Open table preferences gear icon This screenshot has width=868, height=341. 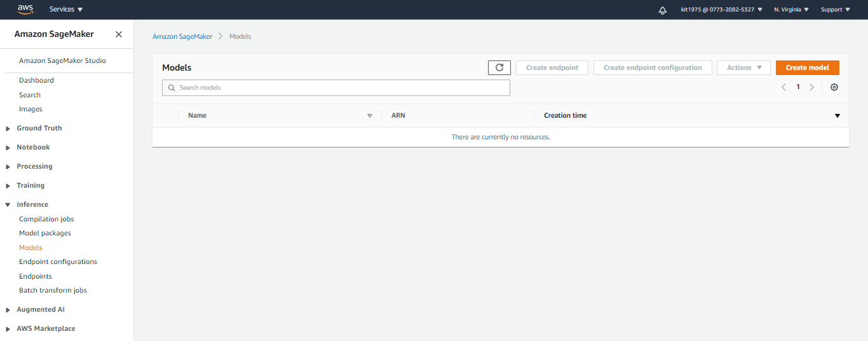834,87
